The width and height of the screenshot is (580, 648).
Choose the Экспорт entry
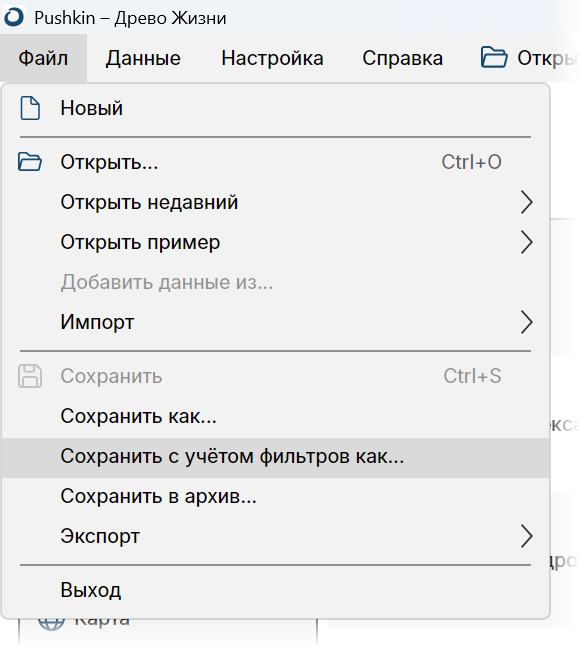coord(276,536)
